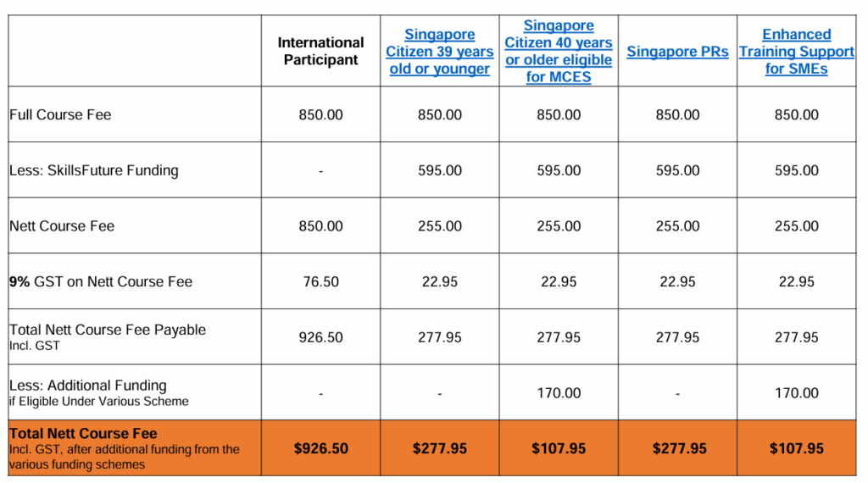
Task: Follow the Singapore PRs link
Action: point(677,52)
